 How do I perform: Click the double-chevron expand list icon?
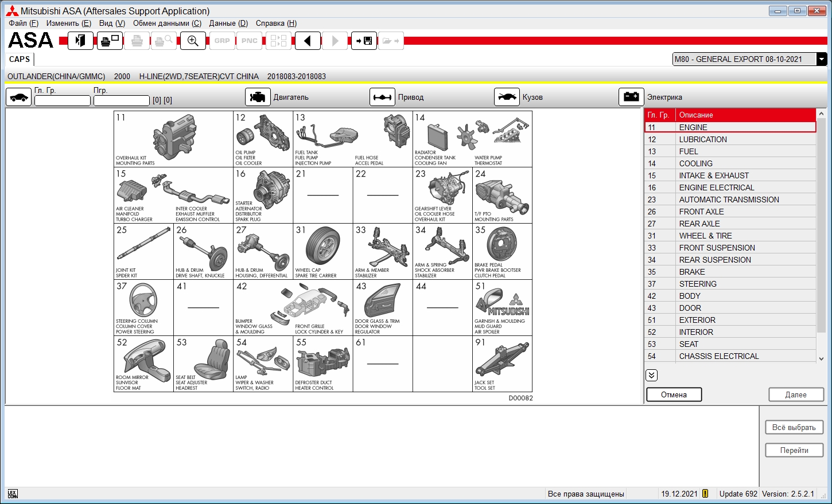click(651, 375)
